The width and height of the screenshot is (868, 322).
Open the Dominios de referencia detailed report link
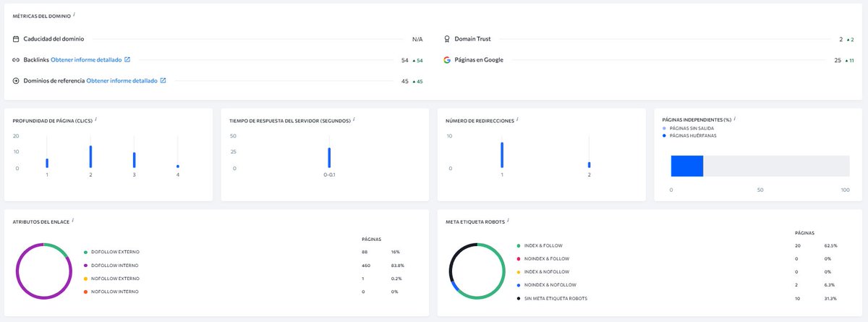[x=122, y=80]
